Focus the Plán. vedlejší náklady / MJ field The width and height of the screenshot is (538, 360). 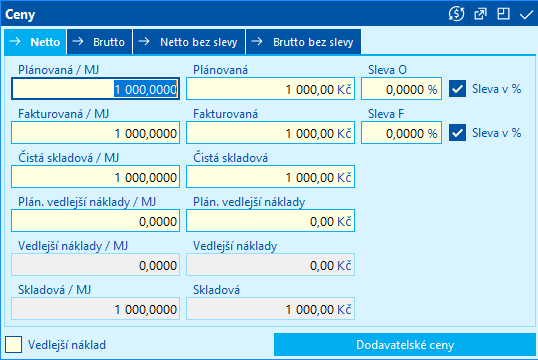click(x=95, y=221)
